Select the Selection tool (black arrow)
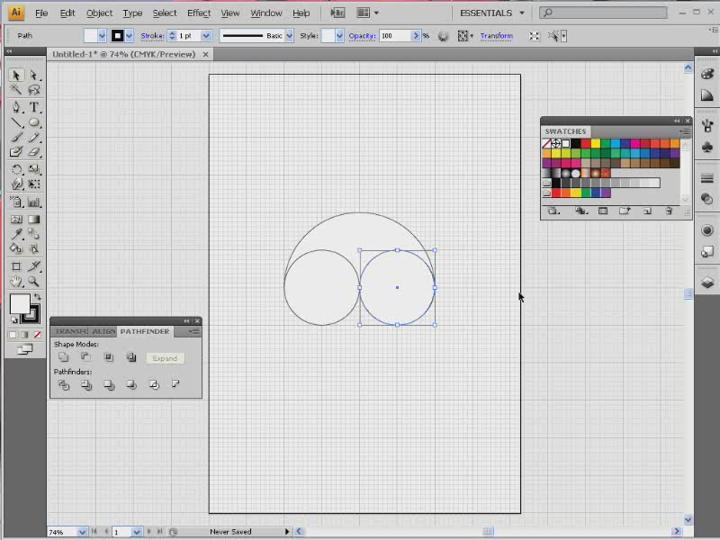 16,75
